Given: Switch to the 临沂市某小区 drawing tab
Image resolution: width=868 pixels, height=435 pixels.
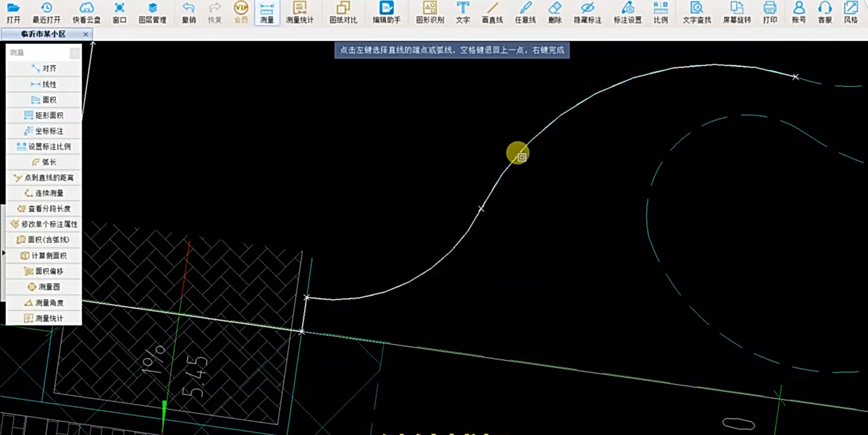Looking at the screenshot, I should (x=43, y=34).
